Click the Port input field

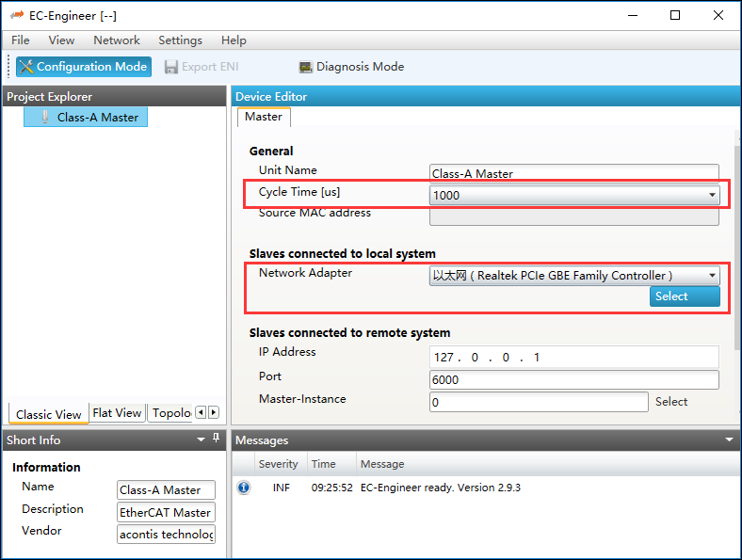[x=573, y=380]
